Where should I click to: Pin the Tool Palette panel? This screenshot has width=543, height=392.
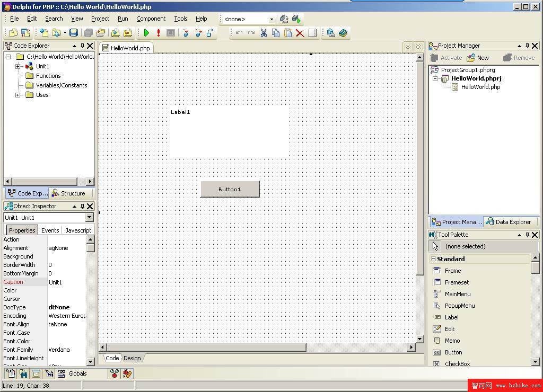click(x=527, y=235)
